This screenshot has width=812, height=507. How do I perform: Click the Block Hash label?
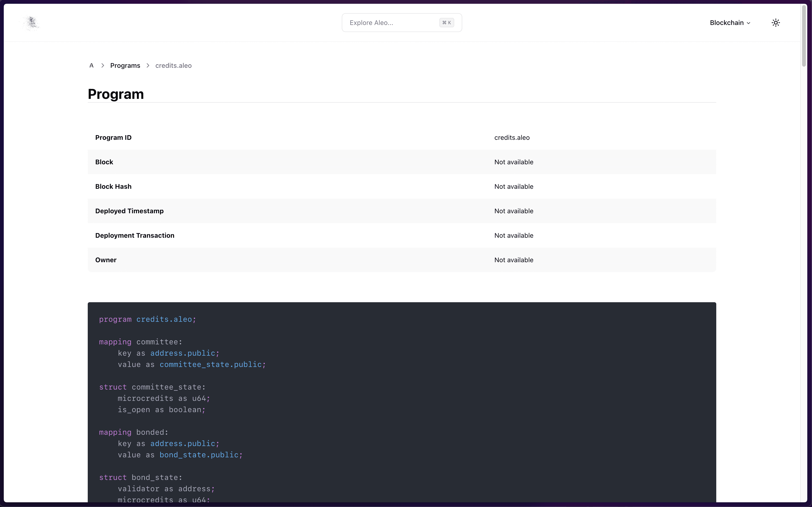pos(113,186)
